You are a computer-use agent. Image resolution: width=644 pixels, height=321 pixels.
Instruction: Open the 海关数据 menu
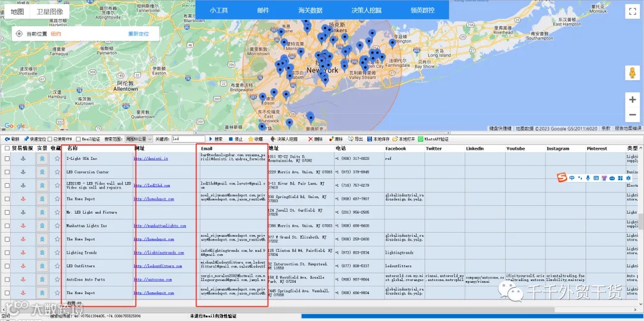point(310,10)
